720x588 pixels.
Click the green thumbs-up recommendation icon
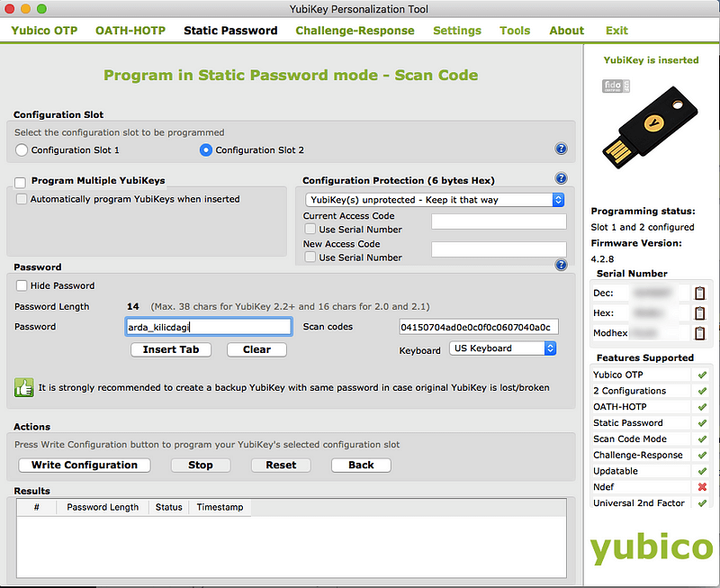[x=24, y=387]
